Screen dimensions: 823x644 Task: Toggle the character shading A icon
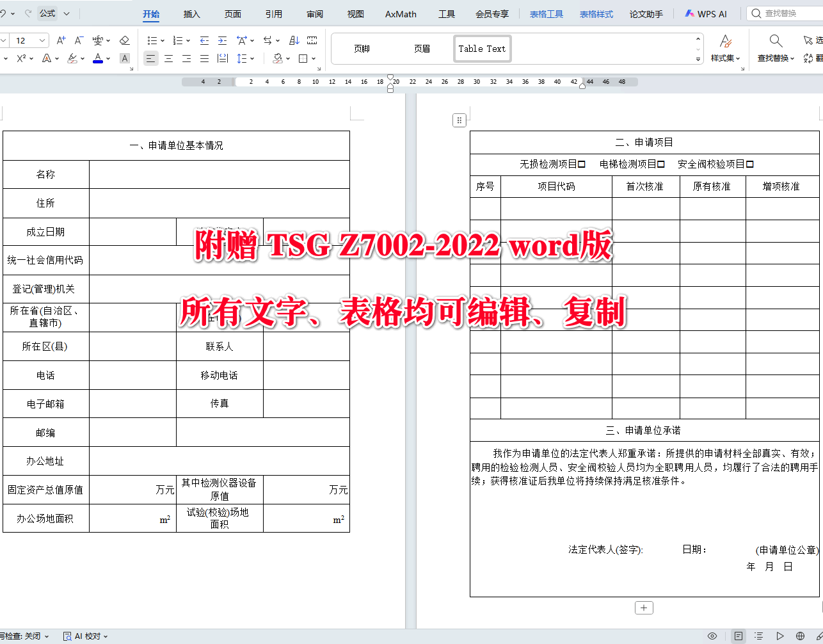point(125,58)
